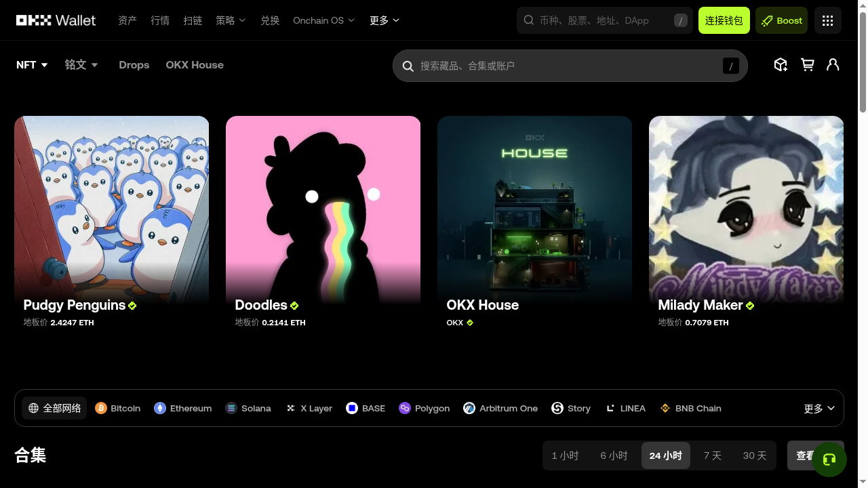The image size is (868, 488).
Task: Select the 24 小时 time range
Action: 666,455
